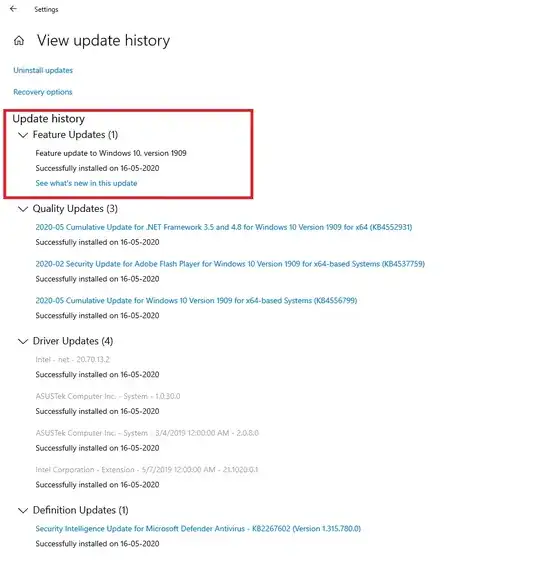The height and width of the screenshot is (583, 540).
Task: Click See what's new in this update
Action: click(86, 183)
